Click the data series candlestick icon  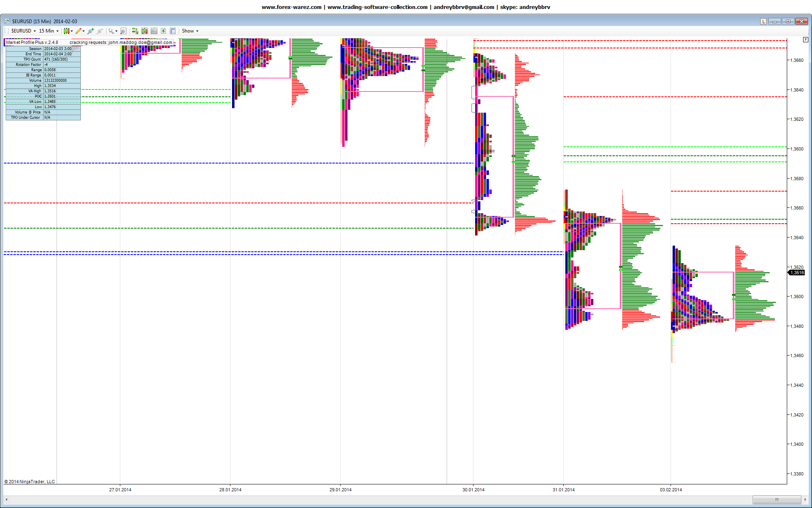(144, 31)
